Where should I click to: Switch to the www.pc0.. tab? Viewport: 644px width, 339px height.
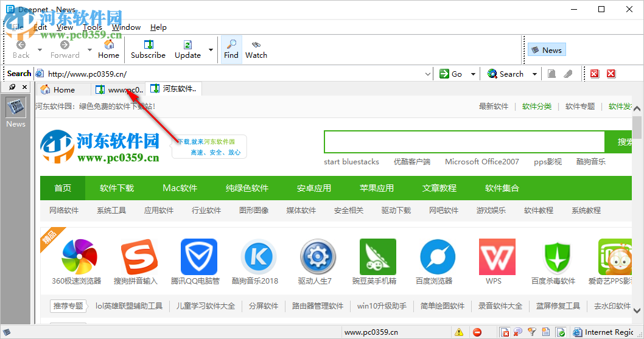pyautogui.click(x=119, y=89)
